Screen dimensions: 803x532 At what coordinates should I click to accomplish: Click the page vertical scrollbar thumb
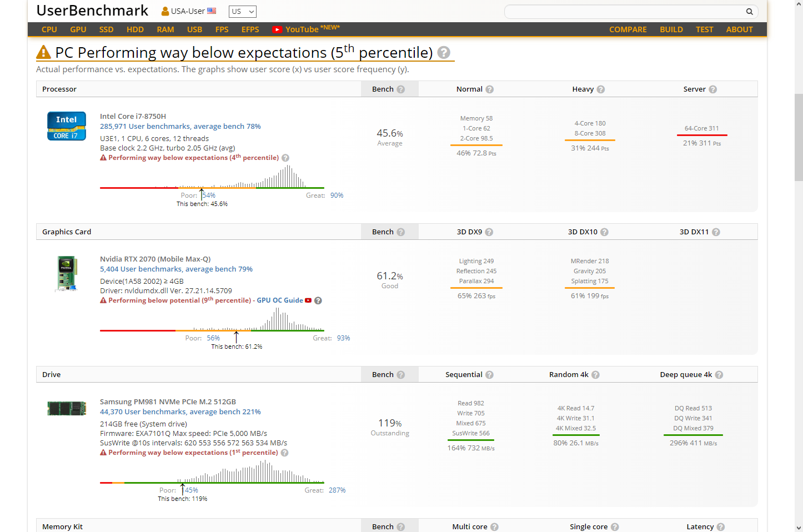(799, 137)
